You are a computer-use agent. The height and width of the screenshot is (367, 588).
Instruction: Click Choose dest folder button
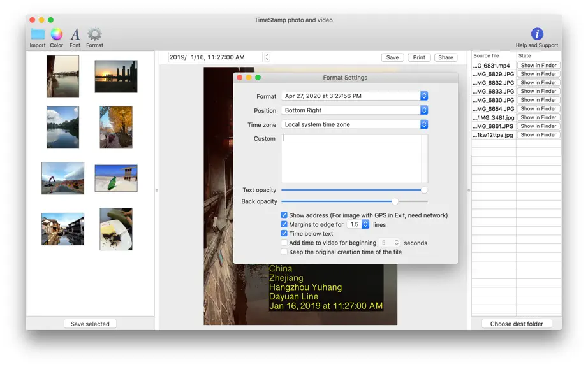[x=517, y=324]
